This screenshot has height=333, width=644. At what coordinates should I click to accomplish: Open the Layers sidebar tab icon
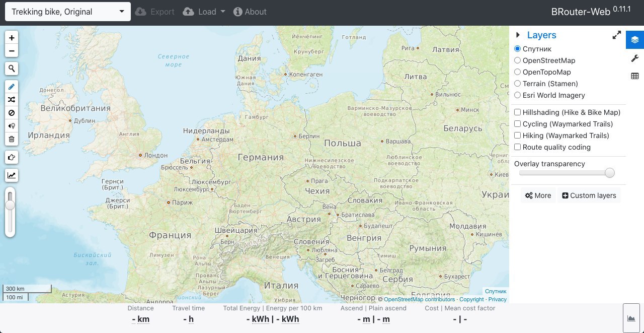tap(635, 40)
